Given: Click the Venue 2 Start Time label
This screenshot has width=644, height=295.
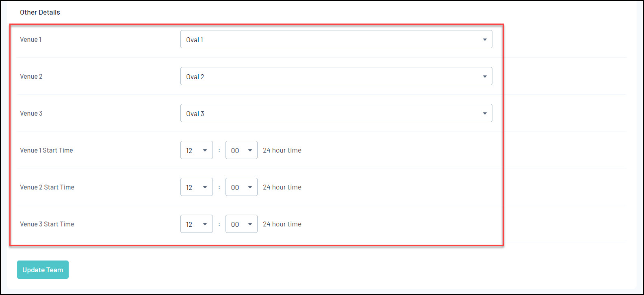Looking at the screenshot, I should [47, 187].
